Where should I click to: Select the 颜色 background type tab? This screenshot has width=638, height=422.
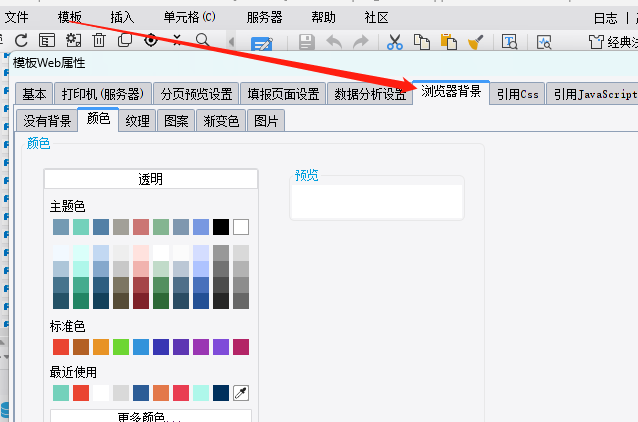(x=98, y=119)
